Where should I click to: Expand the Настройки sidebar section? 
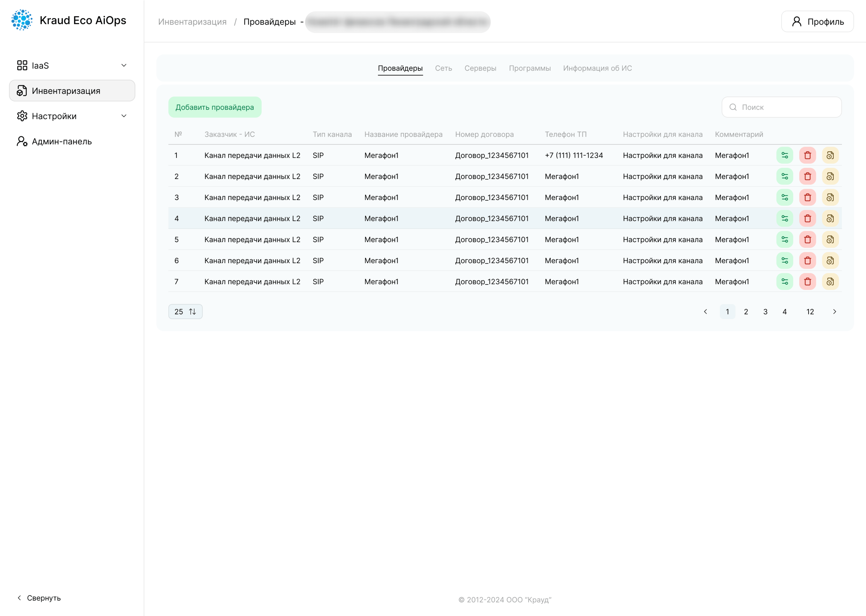[124, 116]
